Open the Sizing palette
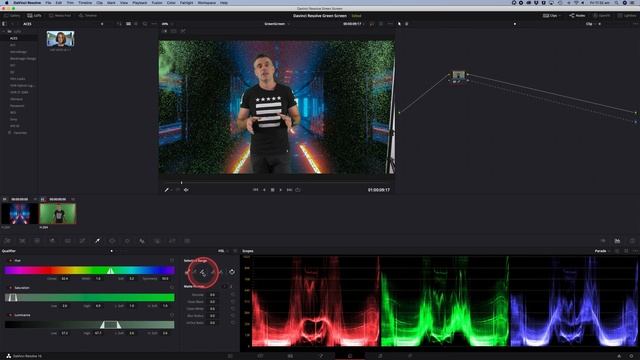 [172, 241]
